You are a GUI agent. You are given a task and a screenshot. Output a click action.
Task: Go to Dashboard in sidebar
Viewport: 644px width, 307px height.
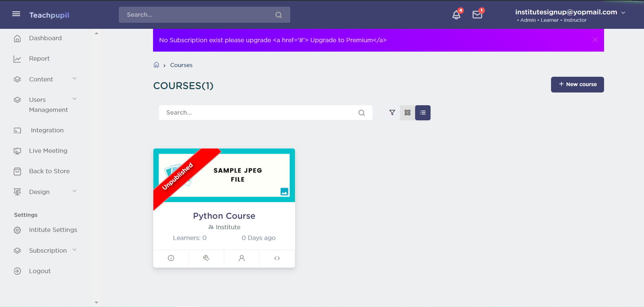point(45,38)
